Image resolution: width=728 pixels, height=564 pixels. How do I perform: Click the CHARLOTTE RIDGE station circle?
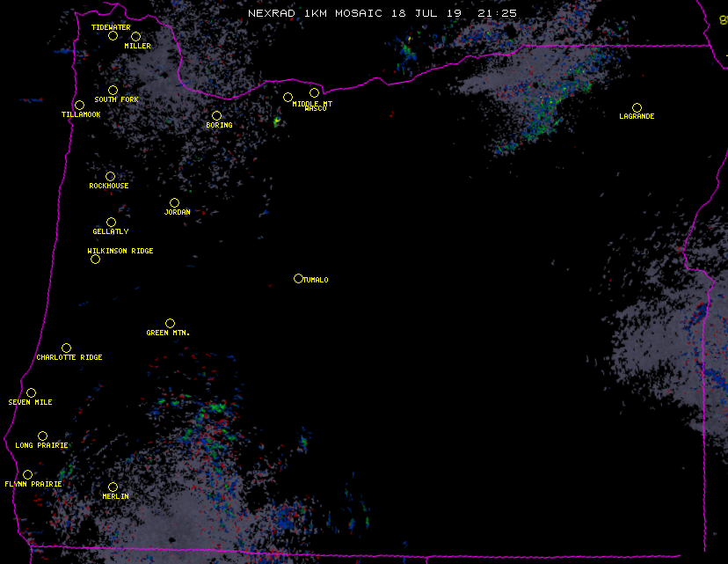pyautogui.click(x=66, y=348)
